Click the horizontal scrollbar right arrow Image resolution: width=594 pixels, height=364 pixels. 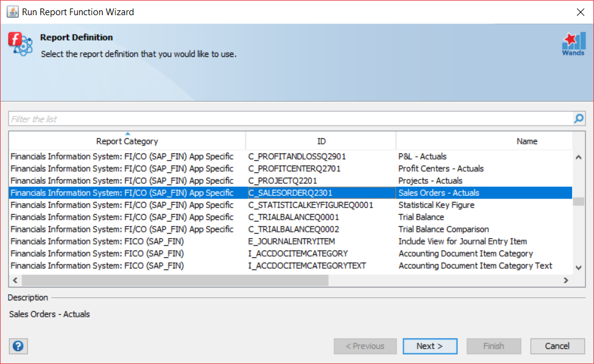click(x=566, y=280)
